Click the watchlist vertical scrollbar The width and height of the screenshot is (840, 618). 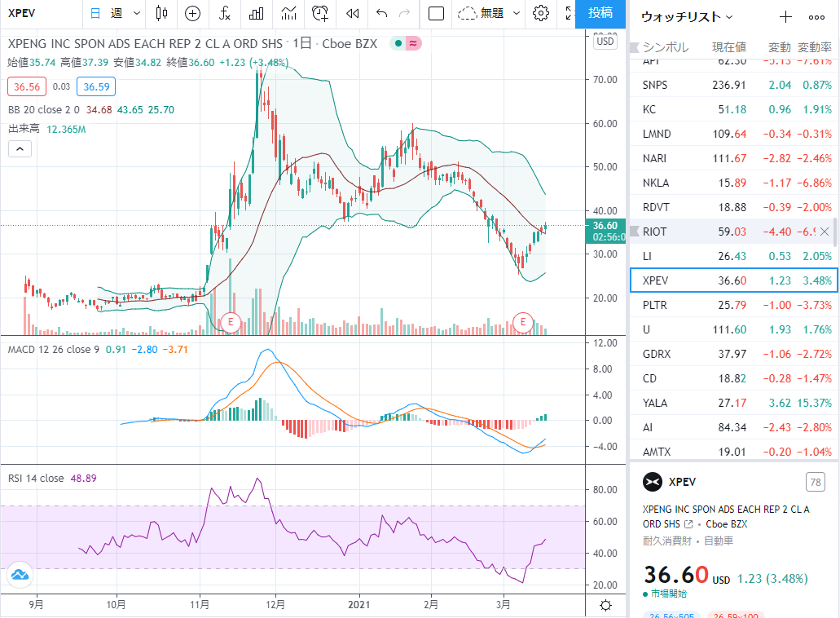click(x=835, y=232)
